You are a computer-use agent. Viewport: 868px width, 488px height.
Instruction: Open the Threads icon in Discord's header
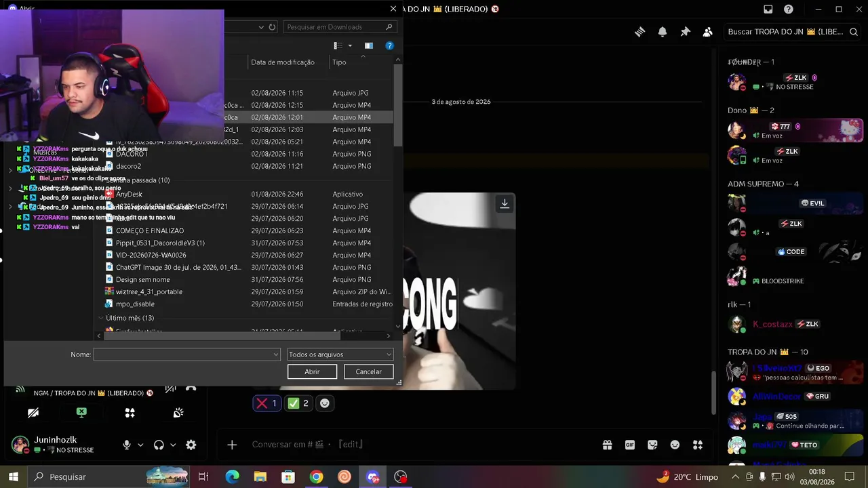pos(639,32)
